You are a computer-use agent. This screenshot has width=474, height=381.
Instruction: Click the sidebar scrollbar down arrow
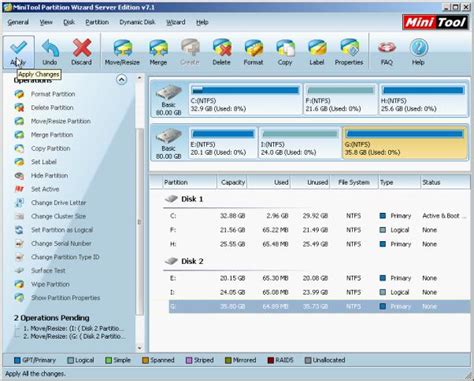140,348
